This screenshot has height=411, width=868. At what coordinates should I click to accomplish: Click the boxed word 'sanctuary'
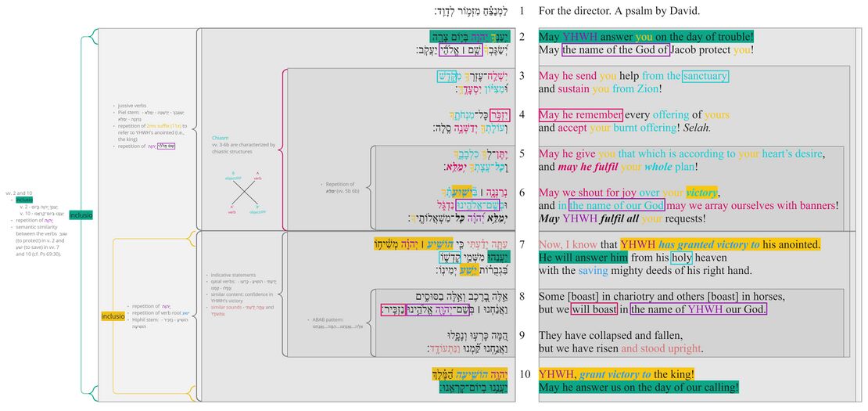[705, 76]
